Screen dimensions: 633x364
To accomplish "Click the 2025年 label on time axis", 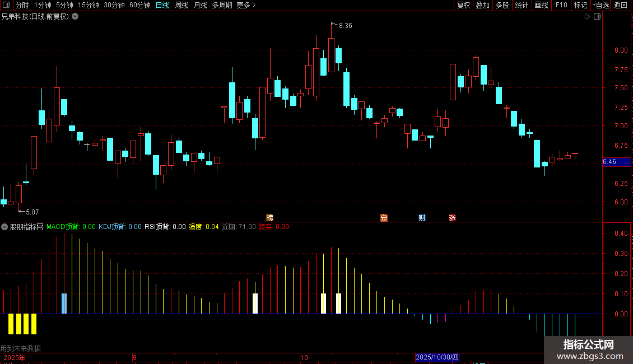I will 14,357.
